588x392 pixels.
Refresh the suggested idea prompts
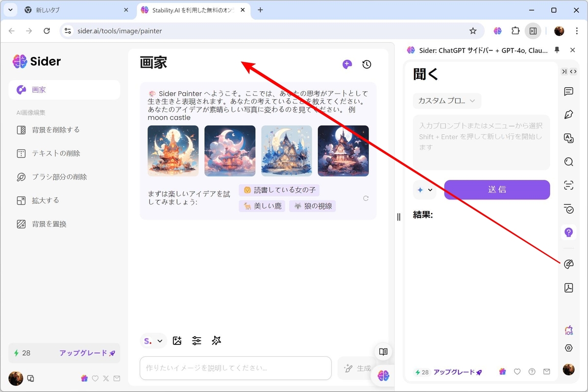[366, 198]
